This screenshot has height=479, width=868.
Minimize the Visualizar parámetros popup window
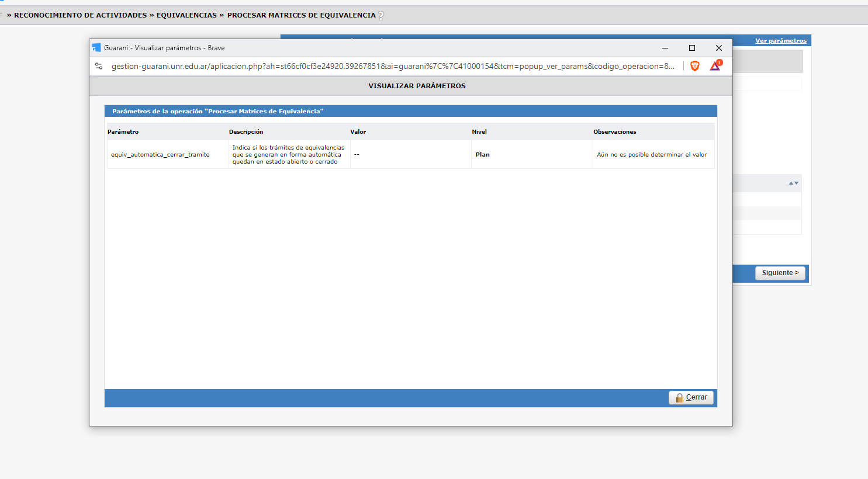[x=665, y=48]
